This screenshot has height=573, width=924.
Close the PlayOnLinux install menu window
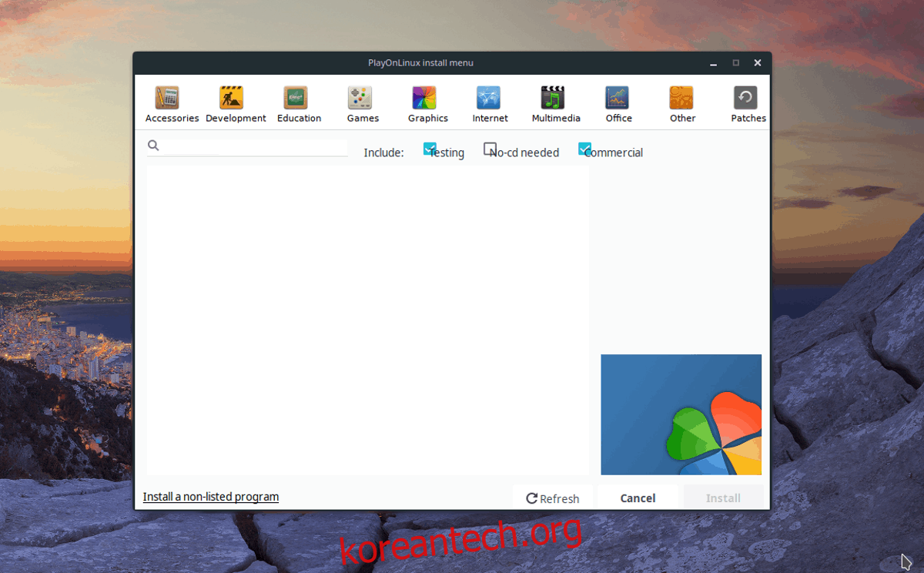click(758, 63)
